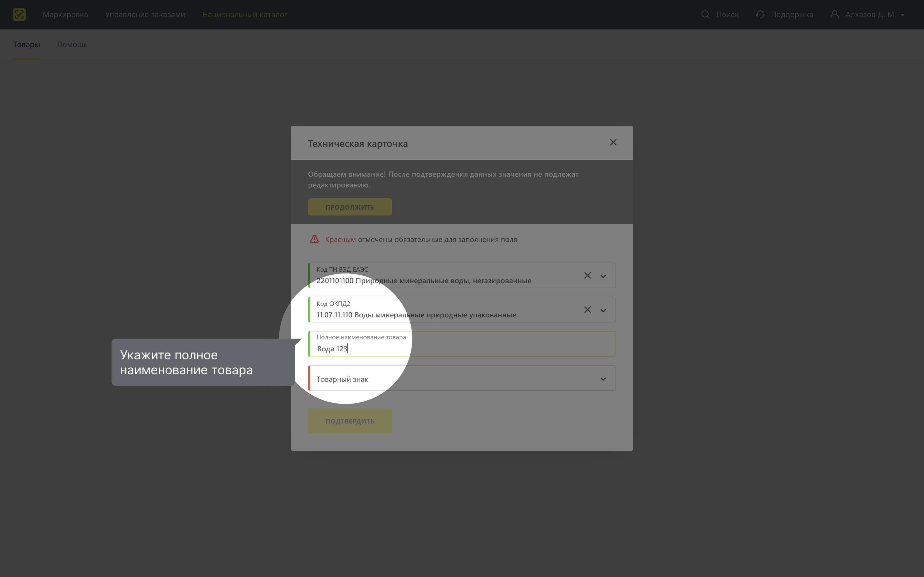Click the Код ОКПД2 field text
The width and height of the screenshot is (924, 577).
click(416, 315)
